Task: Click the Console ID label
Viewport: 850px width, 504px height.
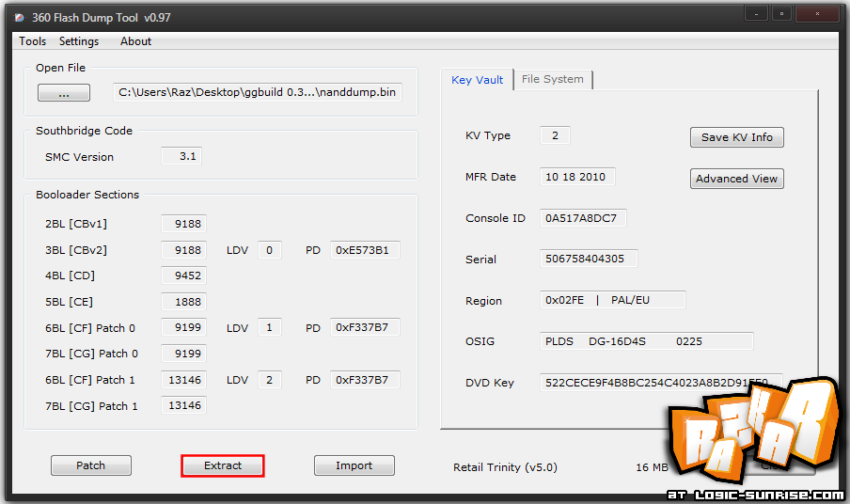Action: pos(496,218)
